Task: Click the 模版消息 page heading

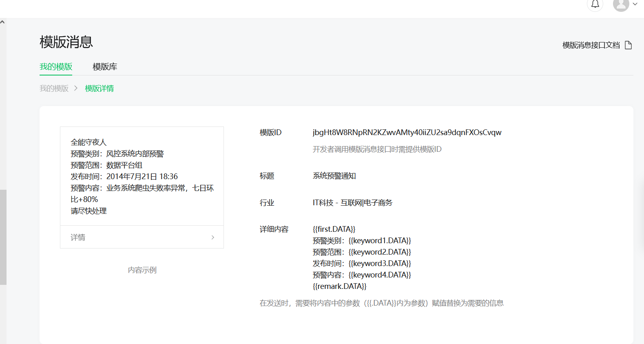Action: tap(66, 42)
